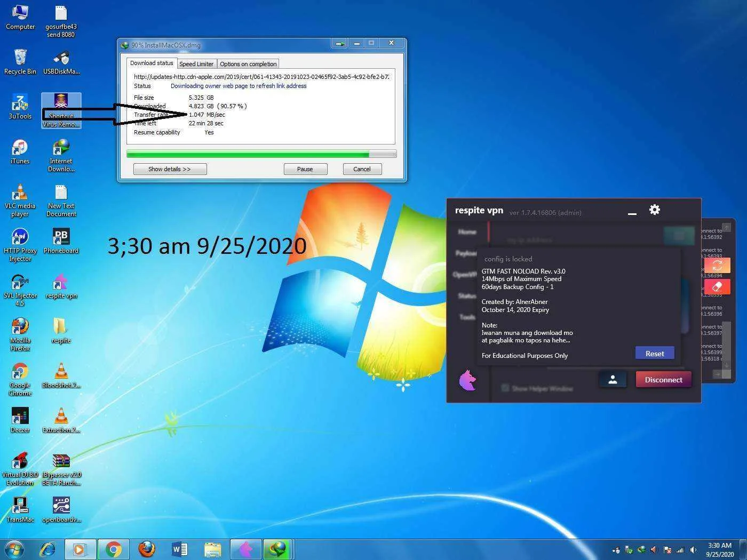747x560 pixels.
Task: Open the respite folder on desktop
Action: pos(61,331)
